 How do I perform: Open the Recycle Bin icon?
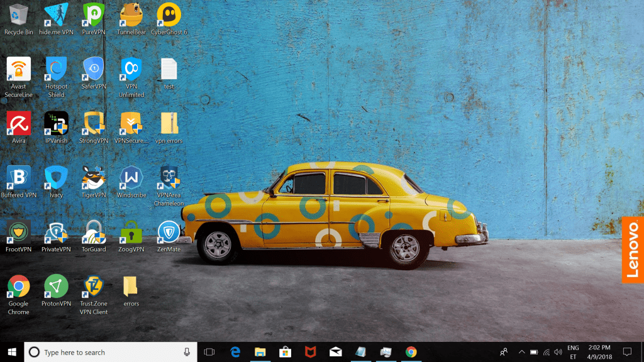point(18,19)
